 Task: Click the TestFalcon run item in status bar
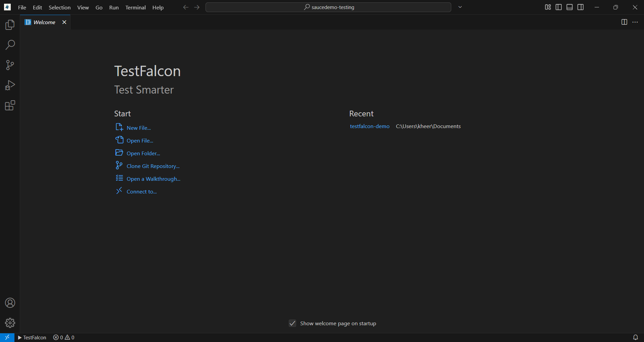[32, 337]
